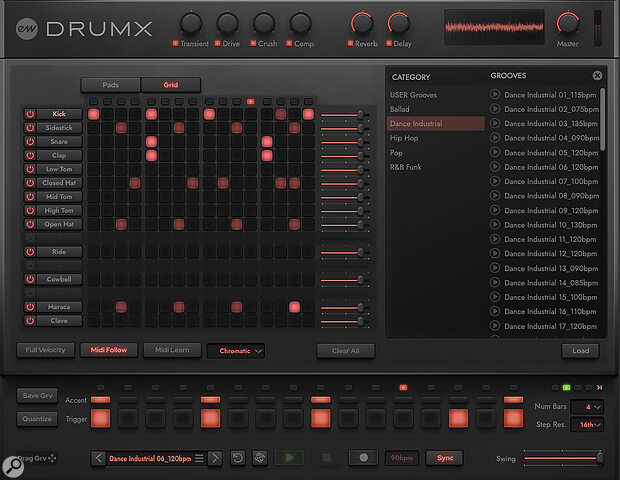Viewport: 620px width, 480px height.
Task: Toggle Midi Follow mode
Action: click(109, 350)
